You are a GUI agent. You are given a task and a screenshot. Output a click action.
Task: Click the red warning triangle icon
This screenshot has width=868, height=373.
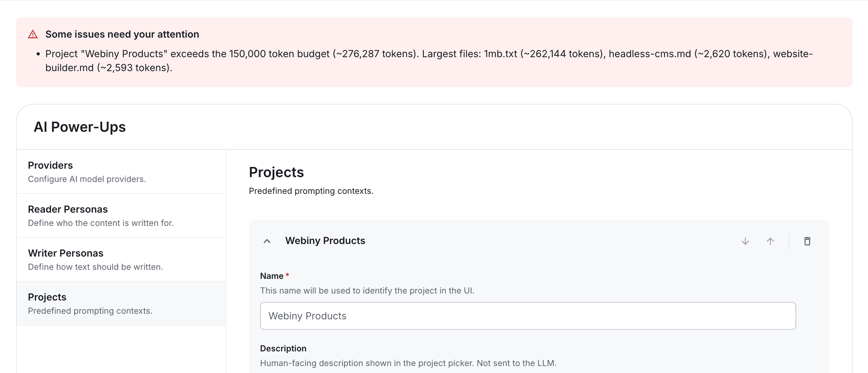point(33,34)
